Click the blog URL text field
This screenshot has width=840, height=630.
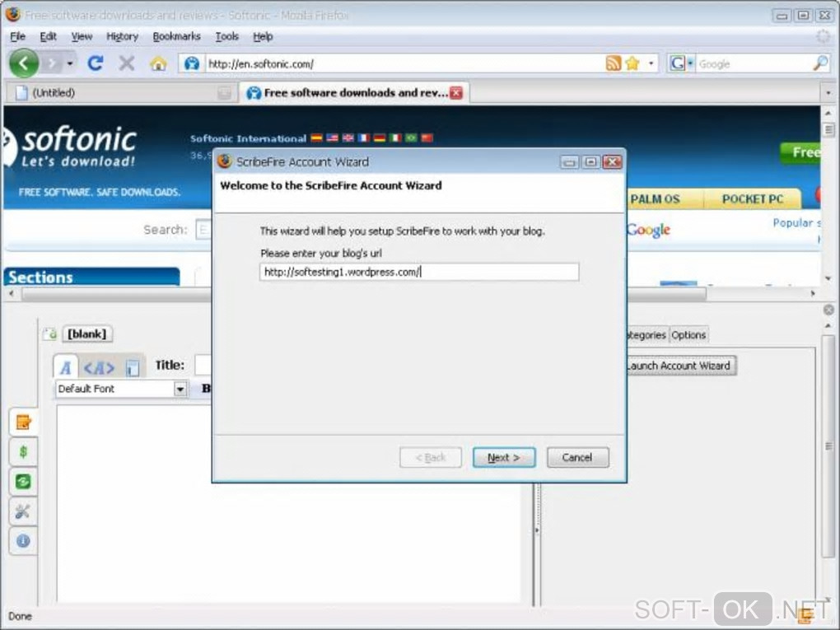[x=419, y=272]
